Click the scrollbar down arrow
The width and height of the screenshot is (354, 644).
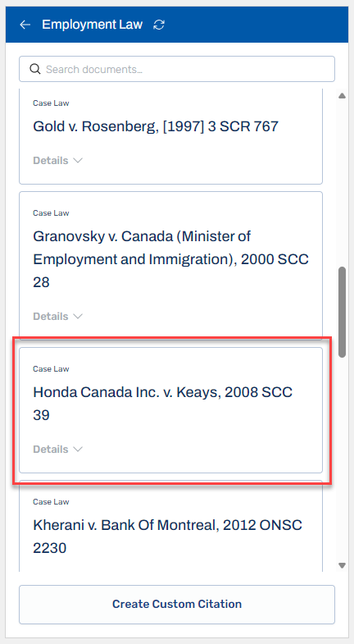[342, 565]
